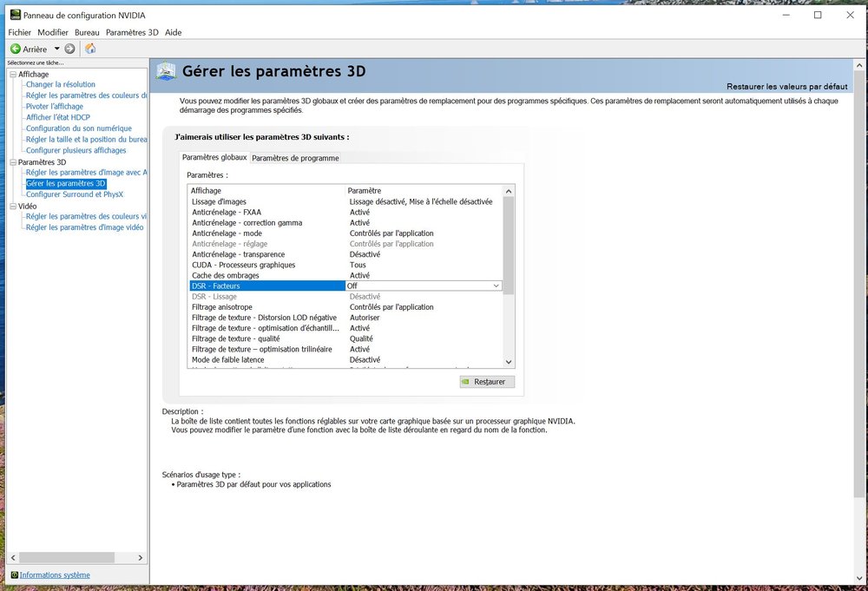868x591 pixels.
Task: Click main pane scroll down arrow
Action: pos(859,579)
